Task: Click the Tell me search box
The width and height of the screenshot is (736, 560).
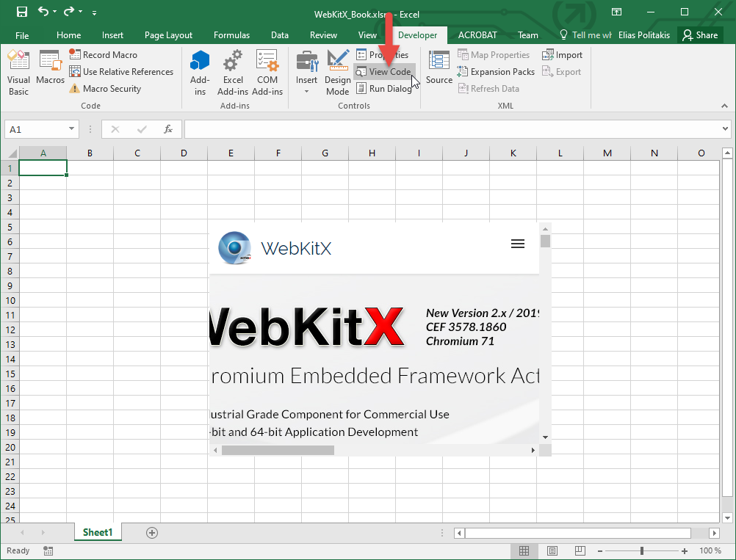Action: coord(586,35)
